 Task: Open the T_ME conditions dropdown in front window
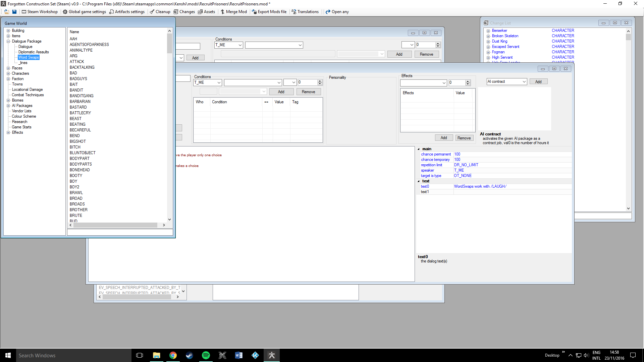tap(219, 82)
